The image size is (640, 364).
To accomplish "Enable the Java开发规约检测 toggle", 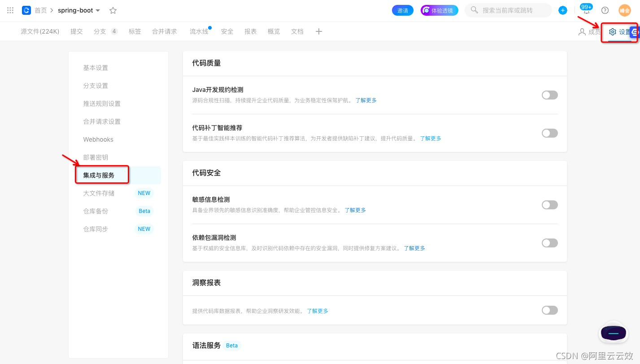I will point(549,95).
